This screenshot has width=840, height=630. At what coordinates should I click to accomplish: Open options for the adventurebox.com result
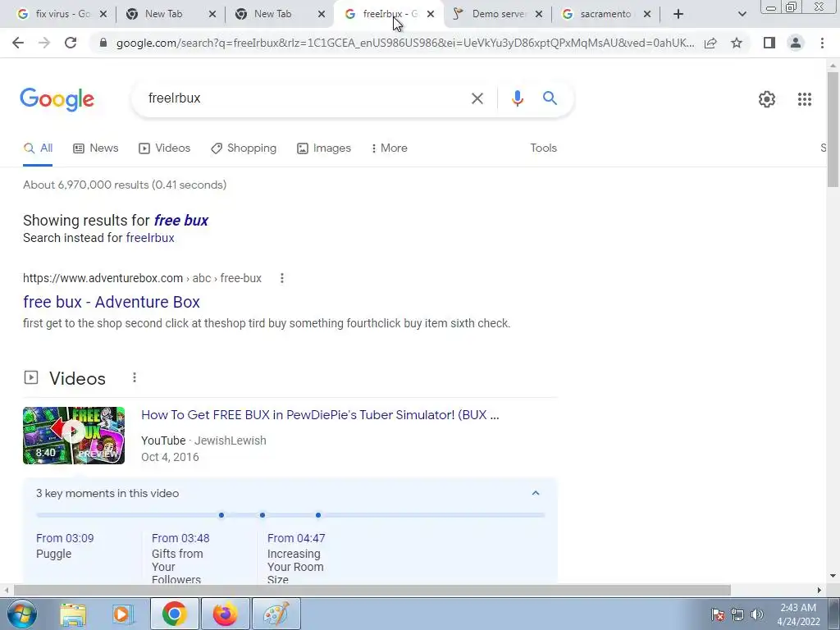(282, 278)
